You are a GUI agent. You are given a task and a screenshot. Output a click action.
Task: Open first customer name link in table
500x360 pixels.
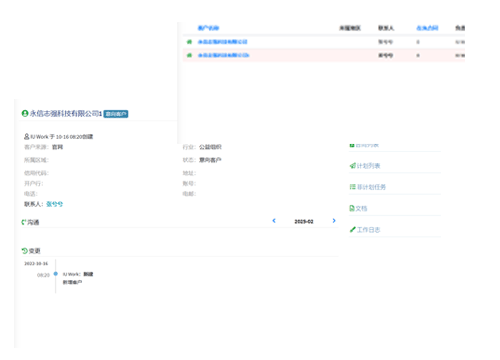[223, 42]
